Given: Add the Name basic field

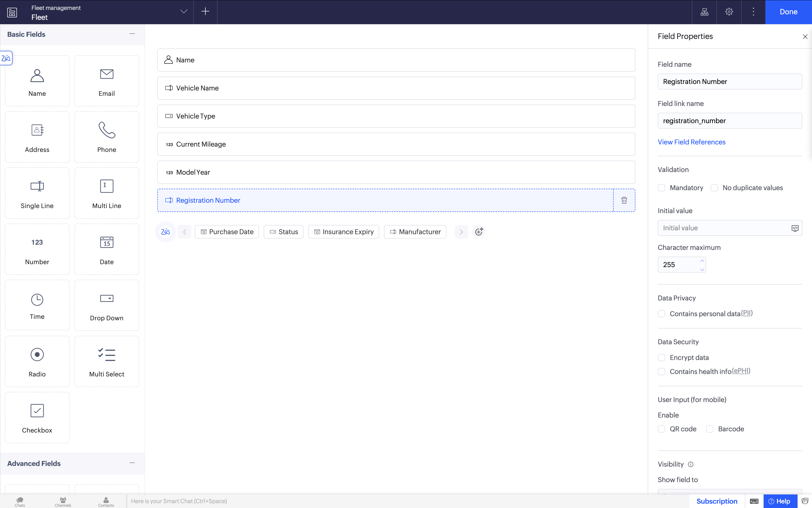Looking at the screenshot, I should point(37,81).
